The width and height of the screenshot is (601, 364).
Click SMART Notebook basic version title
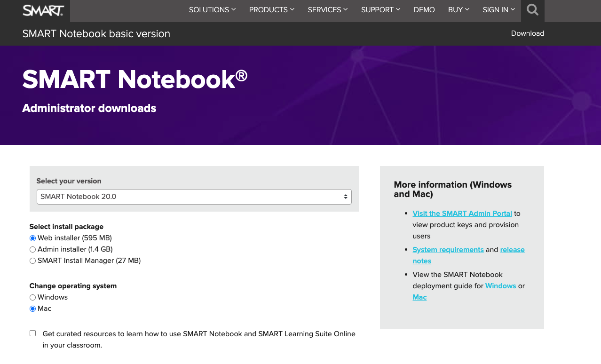coord(96,34)
